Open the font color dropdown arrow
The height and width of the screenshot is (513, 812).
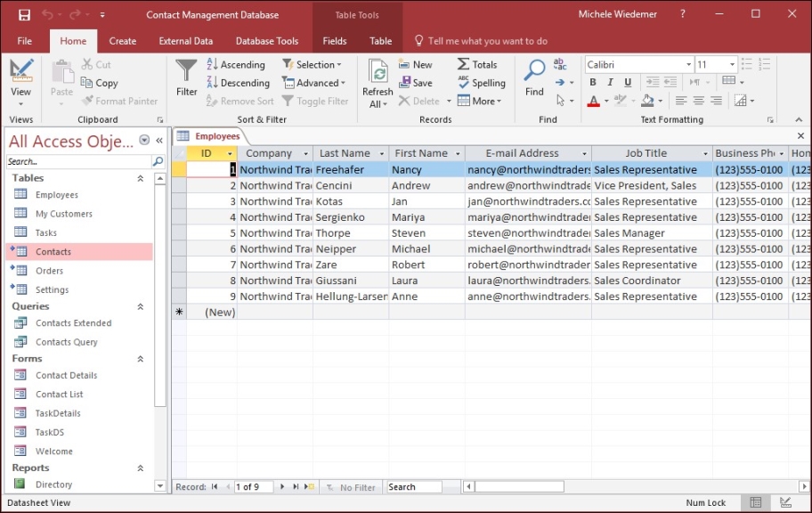(606, 101)
